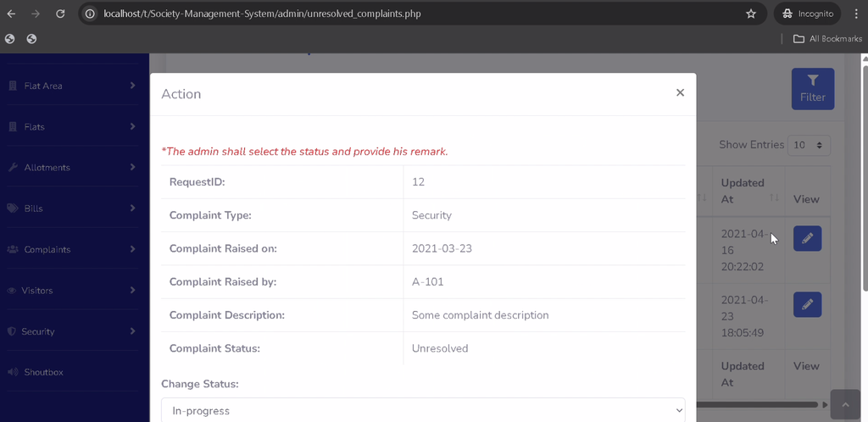Click the Change Status label
This screenshot has width=868, height=422.
[x=200, y=384]
